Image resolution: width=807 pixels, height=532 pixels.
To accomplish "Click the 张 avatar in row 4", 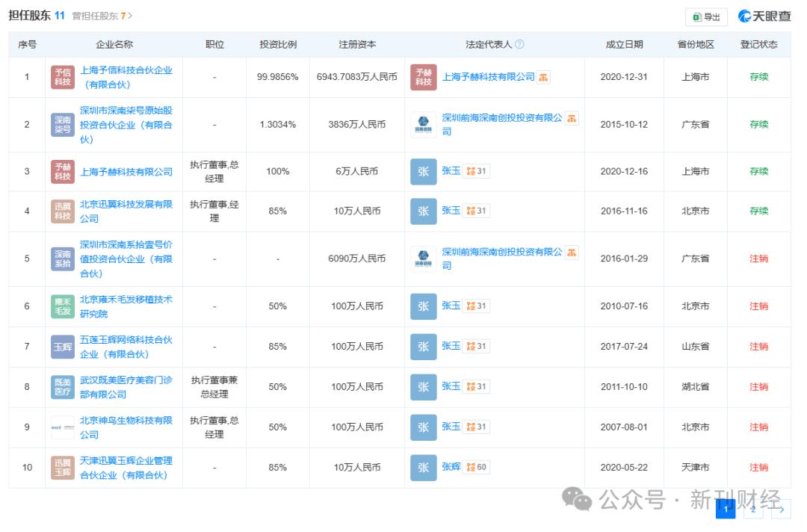I will (x=424, y=211).
